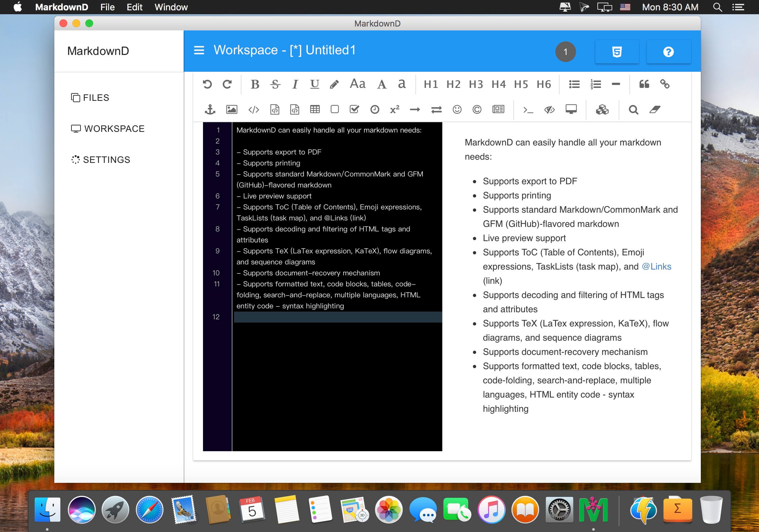759x532 pixels.
Task: Open the Edit menu
Action: pyautogui.click(x=134, y=7)
